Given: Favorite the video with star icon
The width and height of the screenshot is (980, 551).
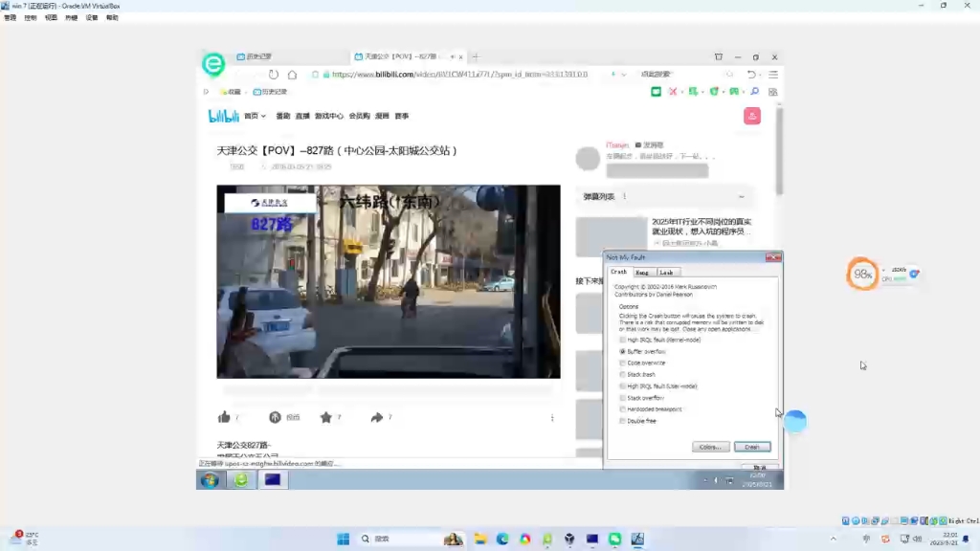Looking at the screenshot, I should tap(325, 417).
